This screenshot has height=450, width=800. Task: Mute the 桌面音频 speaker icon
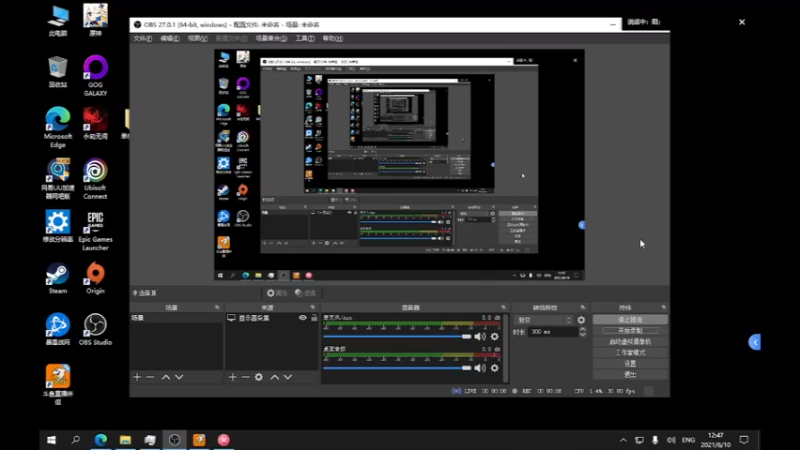(480, 368)
